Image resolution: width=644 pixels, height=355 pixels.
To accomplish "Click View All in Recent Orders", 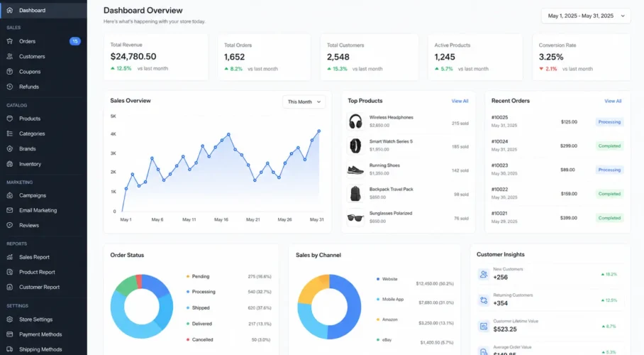I will pos(613,102).
